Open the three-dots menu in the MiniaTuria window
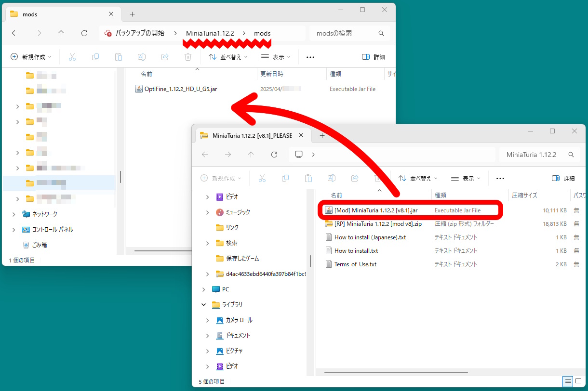 (x=500, y=178)
